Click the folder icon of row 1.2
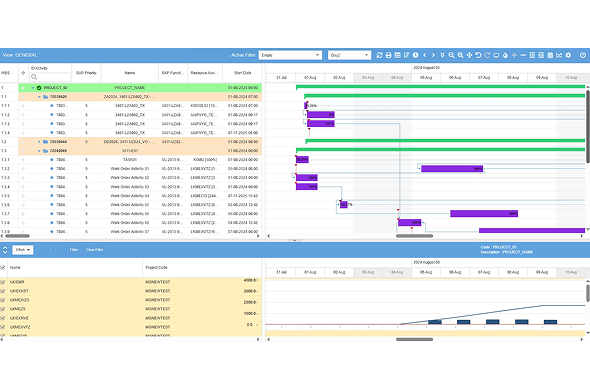Screen dimensions: 590x390 (x=46, y=142)
